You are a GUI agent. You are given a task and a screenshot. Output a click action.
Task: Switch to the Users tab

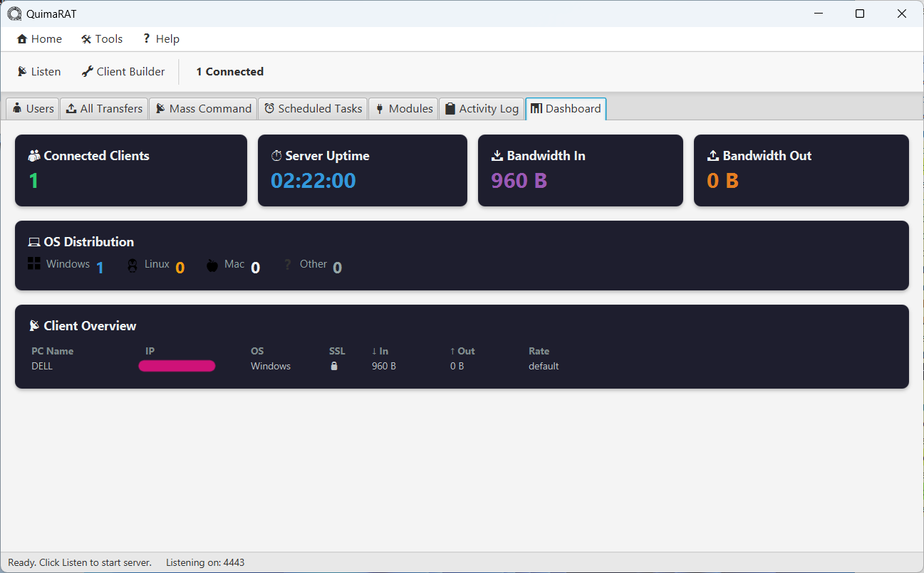point(32,108)
